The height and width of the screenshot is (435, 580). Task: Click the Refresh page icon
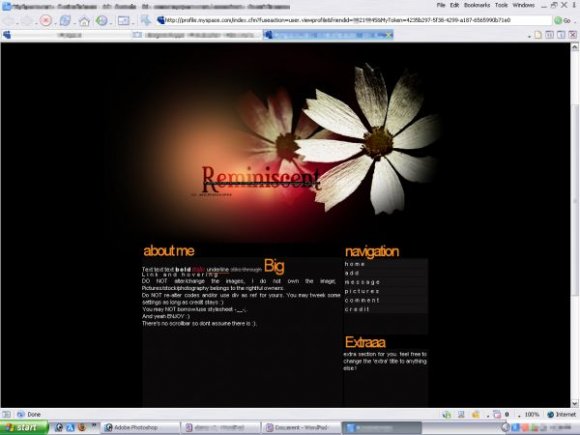pyautogui.click(x=65, y=20)
